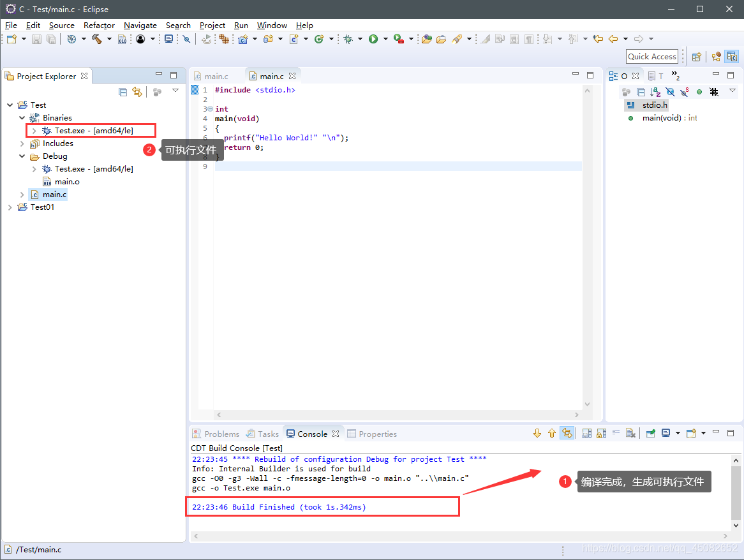
Task: Click the Back navigation yellow arrow
Action: [613, 39]
